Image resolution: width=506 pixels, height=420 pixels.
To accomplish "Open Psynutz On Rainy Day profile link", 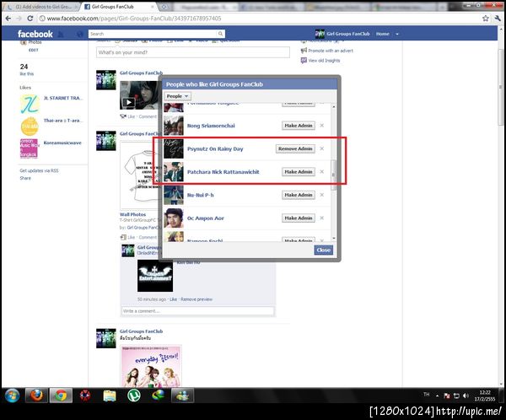I will pos(215,148).
